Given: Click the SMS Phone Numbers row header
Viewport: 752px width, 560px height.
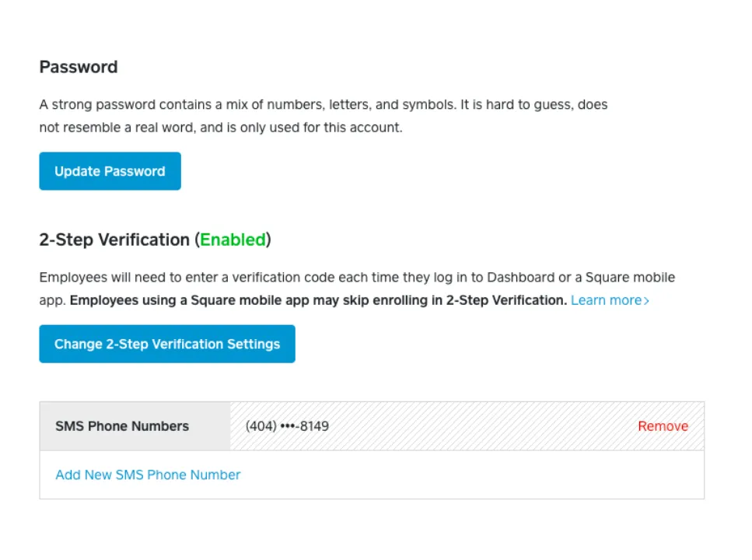Looking at the screenshot, I should 122,425.
